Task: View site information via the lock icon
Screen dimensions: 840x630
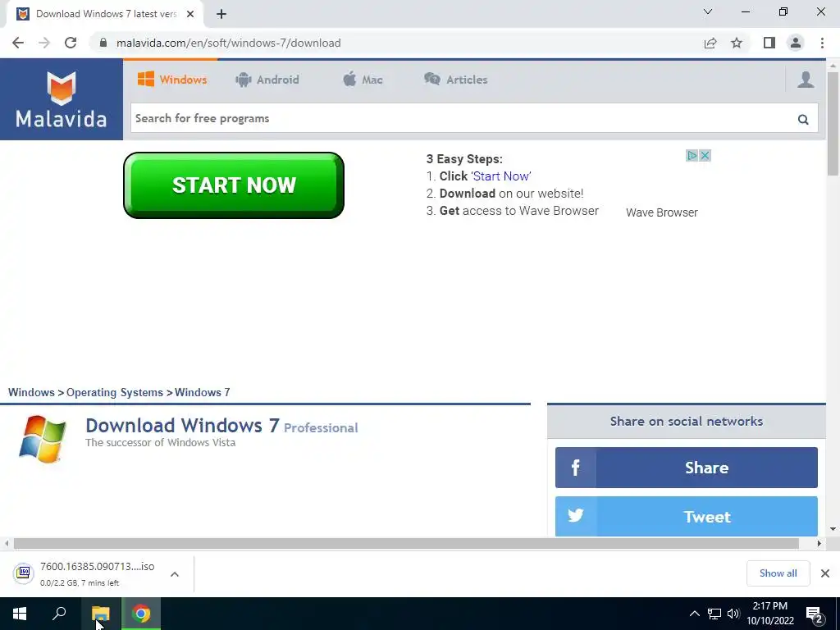Action: point(103,43)
